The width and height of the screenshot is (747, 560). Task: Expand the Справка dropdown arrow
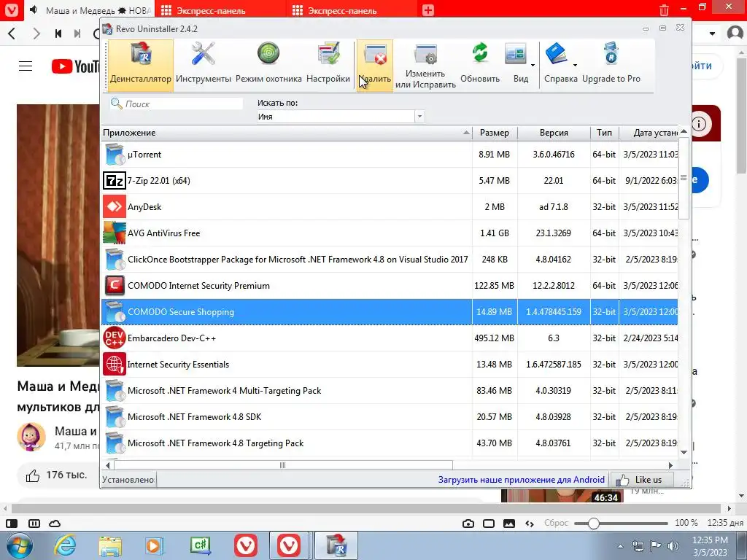tap(575, 65)
